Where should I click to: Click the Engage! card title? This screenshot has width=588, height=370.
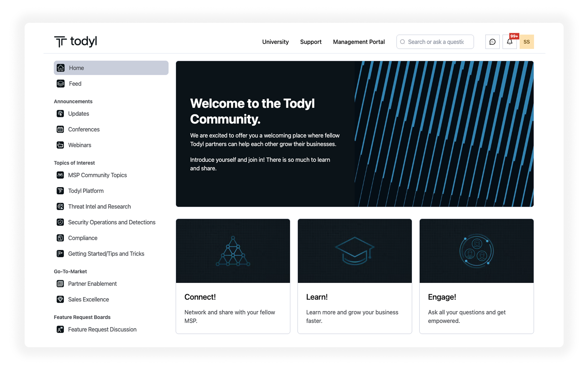click(x=442, y=297)
